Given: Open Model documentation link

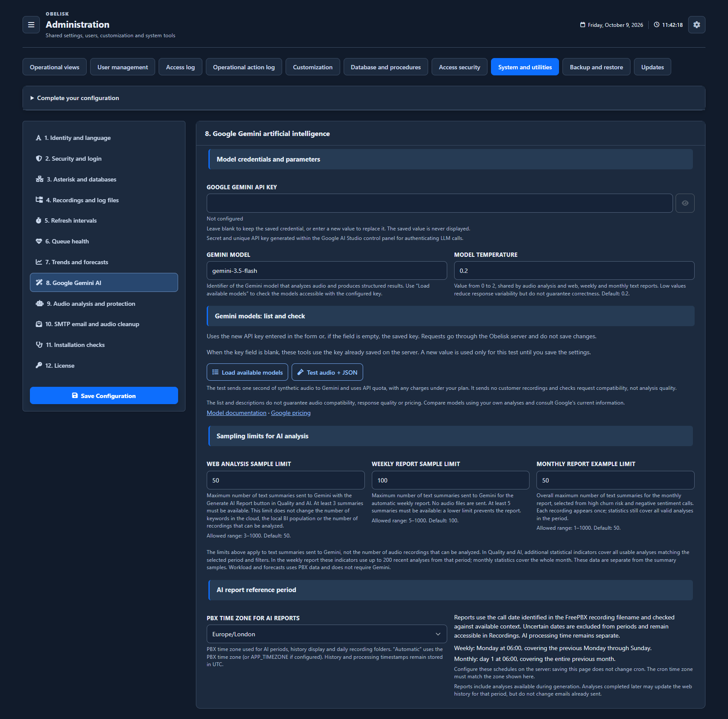Looking at the screenshot, I should click(237, 413).
